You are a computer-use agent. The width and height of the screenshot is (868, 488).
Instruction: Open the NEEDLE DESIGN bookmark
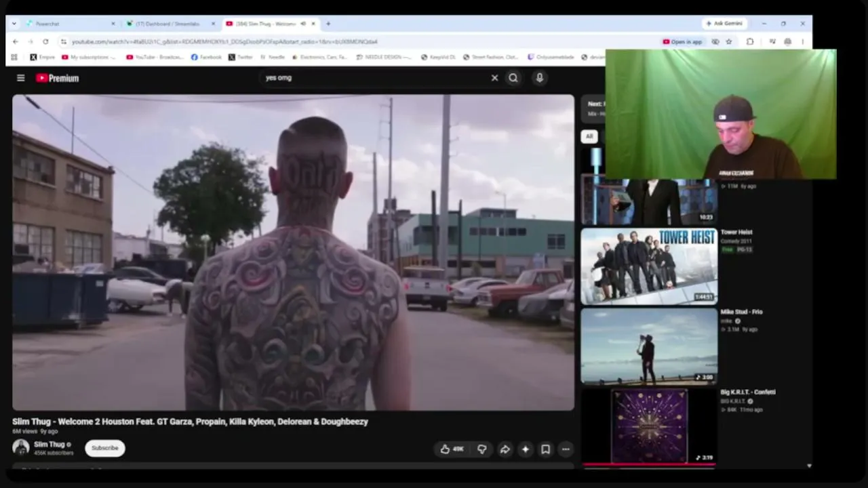coord(384,58)
